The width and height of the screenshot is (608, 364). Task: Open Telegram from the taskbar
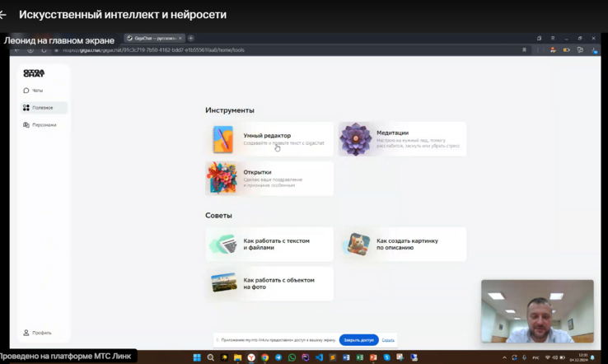pyautogui.click(x=278, y=357)
